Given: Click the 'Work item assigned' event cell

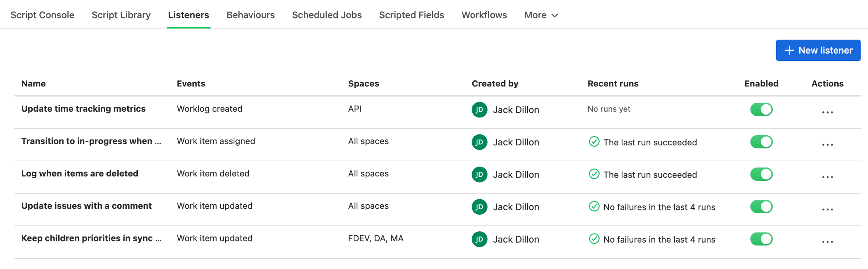Looking at the screenshot, I should tap(216, 141).
